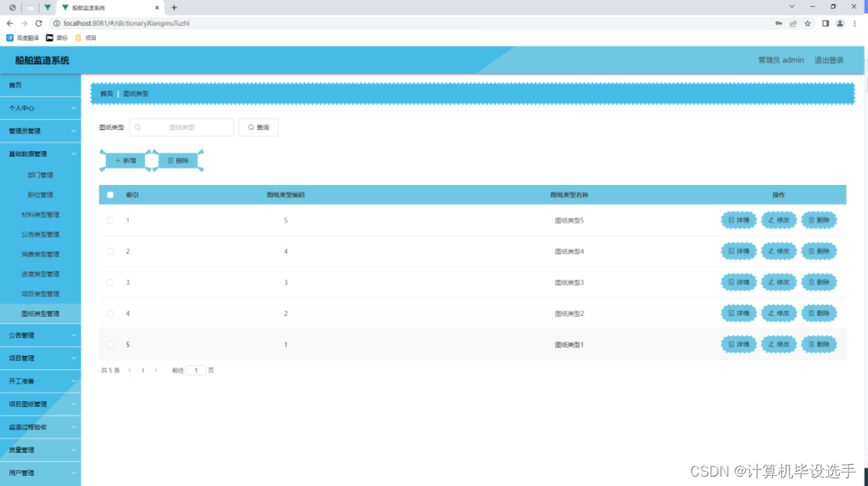Check the box for row 图纸类型4

pyautogui.click(x=110, y=252)
